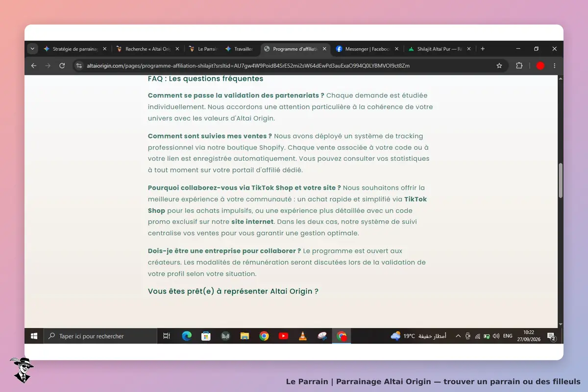
Task: Launch Microsoft Edge from the taskbar
Action: [x=187, y=336]
